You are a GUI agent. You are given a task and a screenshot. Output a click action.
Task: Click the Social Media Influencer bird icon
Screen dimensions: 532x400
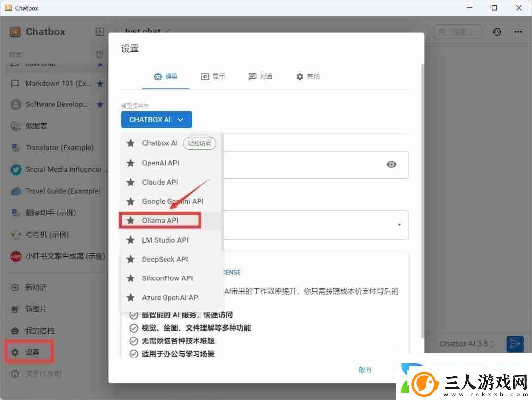[x=16, y=169]
